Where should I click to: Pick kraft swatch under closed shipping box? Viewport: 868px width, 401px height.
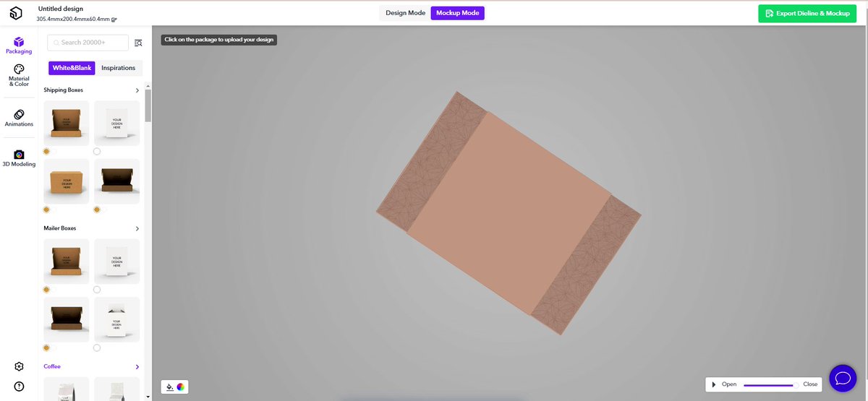pos(46,210)
